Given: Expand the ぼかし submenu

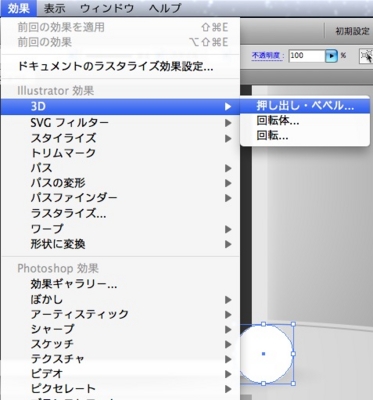Looking at the screenshot, I should click(120, 299).
